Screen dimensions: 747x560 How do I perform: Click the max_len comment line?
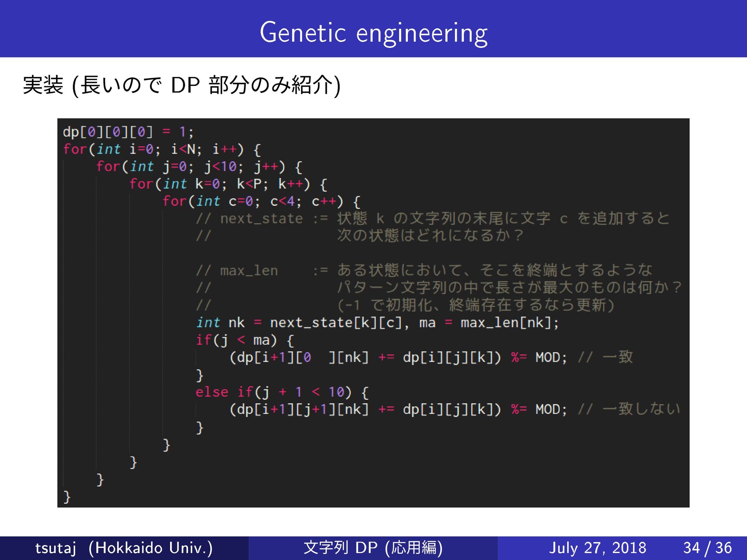click(424, 270)
